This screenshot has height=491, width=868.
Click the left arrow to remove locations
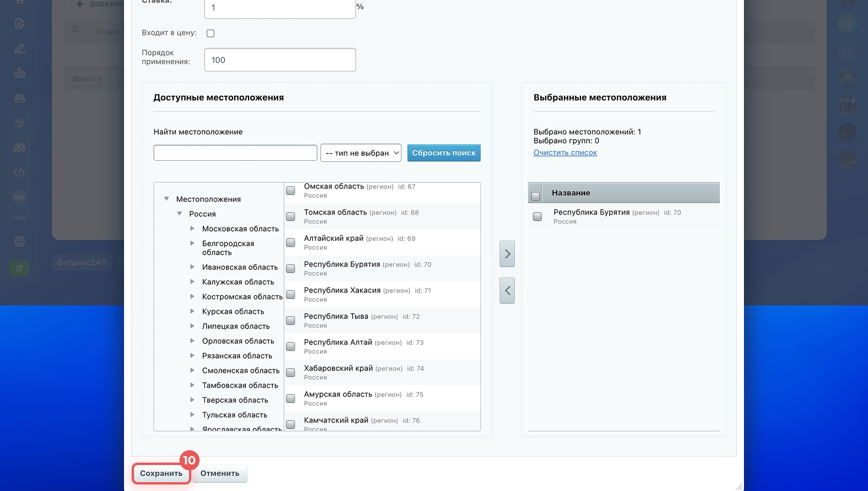point(507,291)
